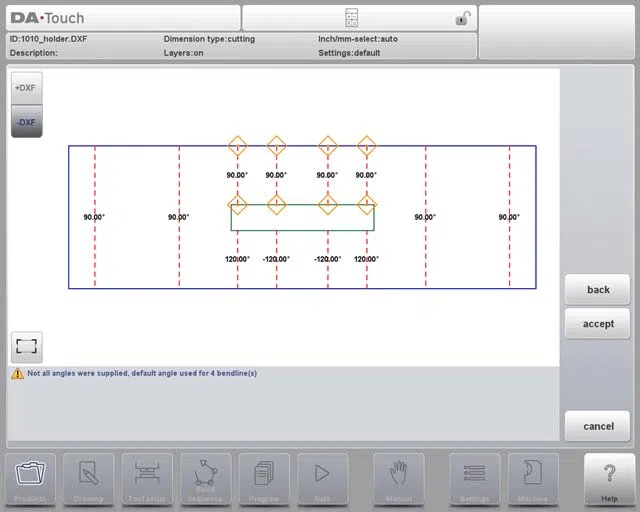The height and width of the screenshot is (512, 640).
Task: Open the Bend sequence mode
Action: pos(206,480)
